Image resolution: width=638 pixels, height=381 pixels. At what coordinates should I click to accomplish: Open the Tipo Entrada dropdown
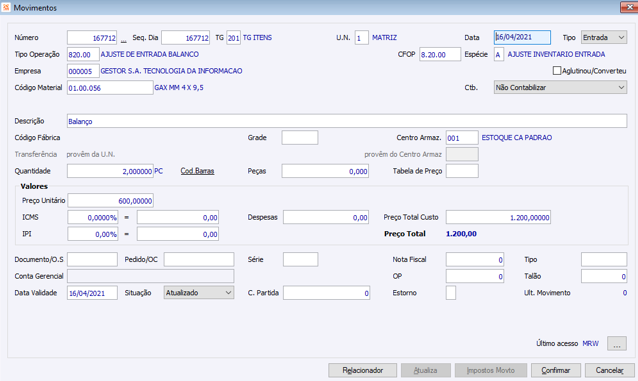coord(604,37)
